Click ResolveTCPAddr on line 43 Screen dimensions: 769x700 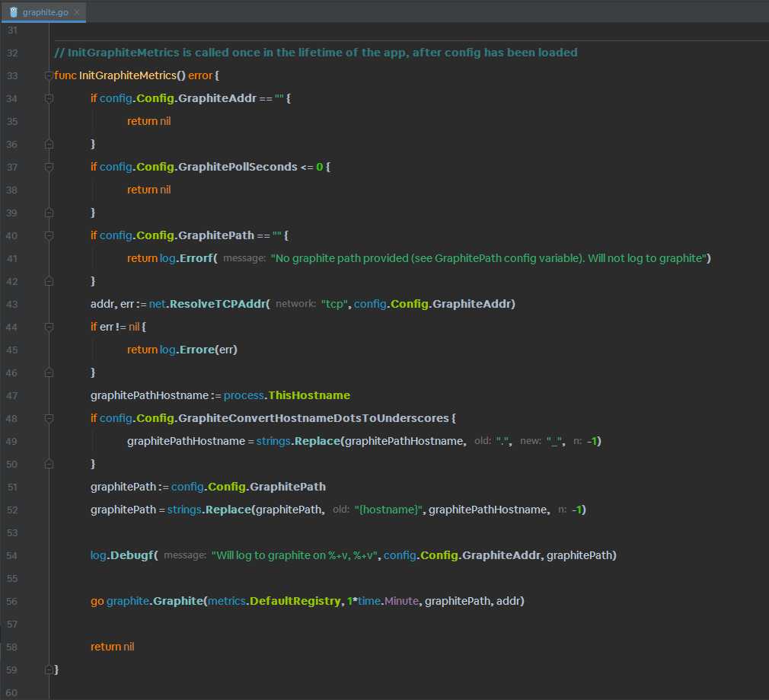pos(217,304)
